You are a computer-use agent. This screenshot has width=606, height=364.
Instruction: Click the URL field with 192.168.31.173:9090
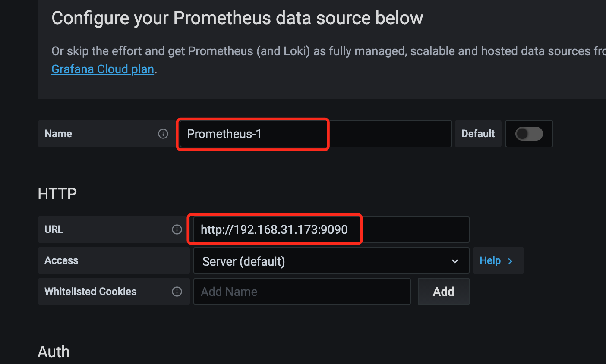pyautogui.click(x=331, y=229)
